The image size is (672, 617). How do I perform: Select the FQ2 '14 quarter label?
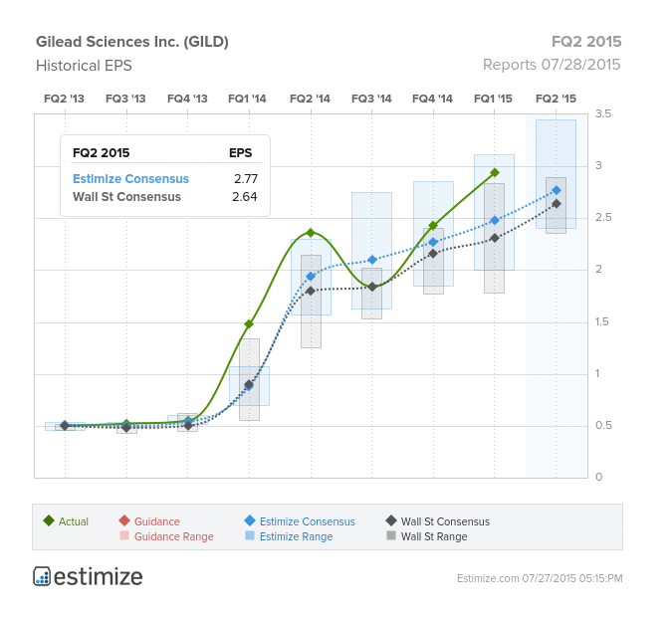point(310,99)
